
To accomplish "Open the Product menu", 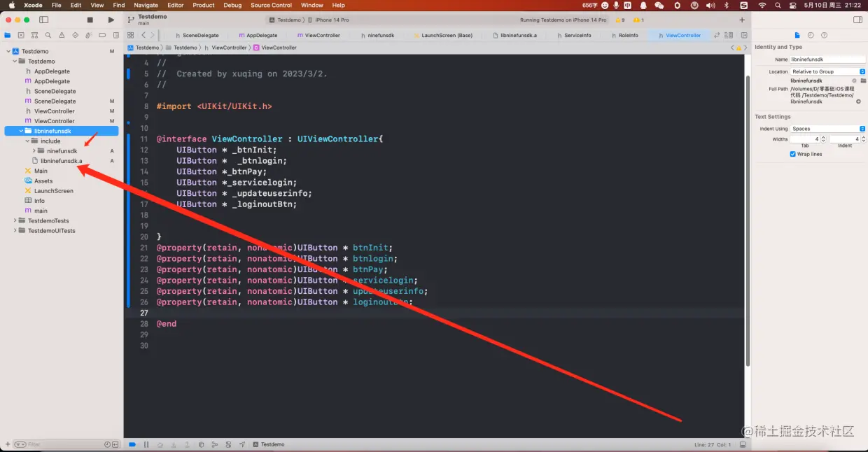I will pos(204,5).
